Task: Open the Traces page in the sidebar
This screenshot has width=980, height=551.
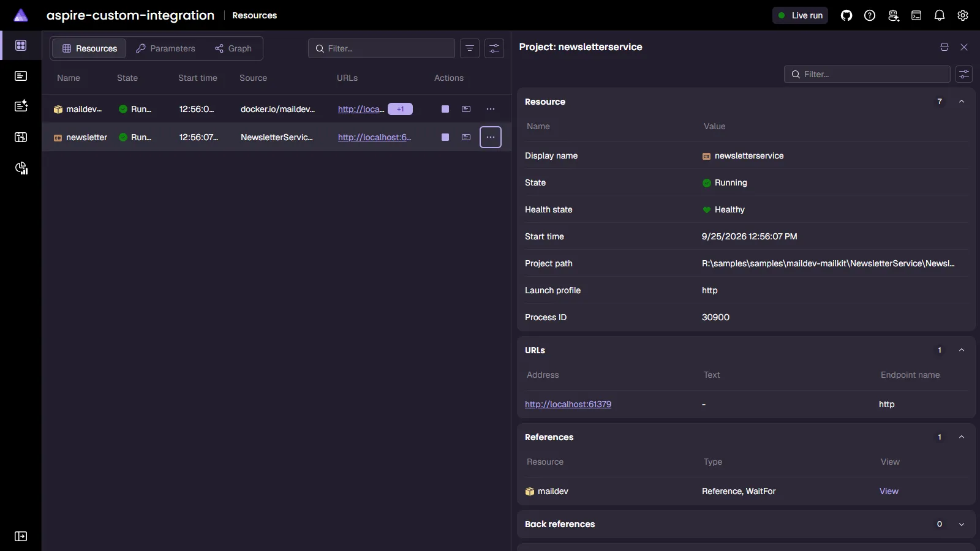Action: [21, 137]
